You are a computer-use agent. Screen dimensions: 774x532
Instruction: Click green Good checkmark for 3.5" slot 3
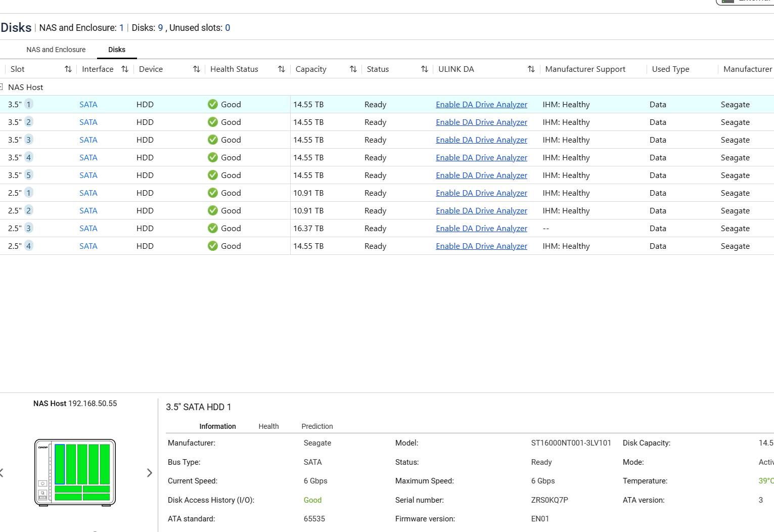click(x=213, y=140)
